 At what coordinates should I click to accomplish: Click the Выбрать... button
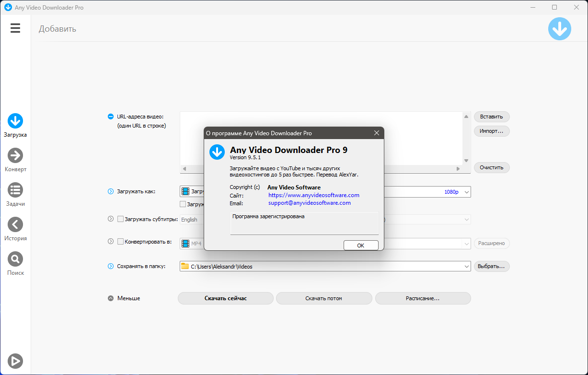(x=492, y=266)
